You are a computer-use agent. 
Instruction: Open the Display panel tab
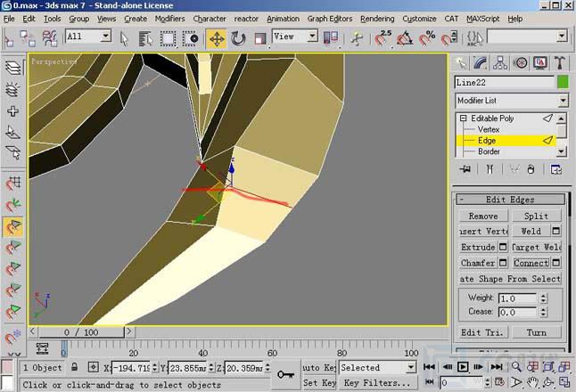[x=540, y=63]
